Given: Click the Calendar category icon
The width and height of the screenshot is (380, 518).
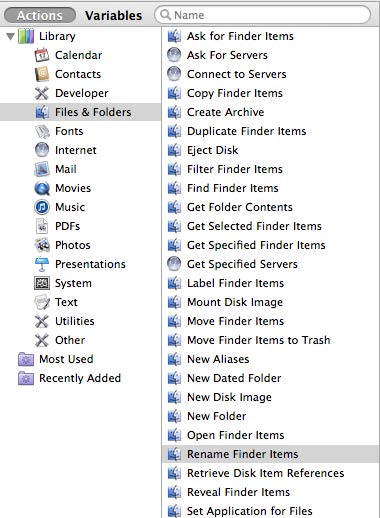Looking at the screenshot, I should tap(42, 55).
